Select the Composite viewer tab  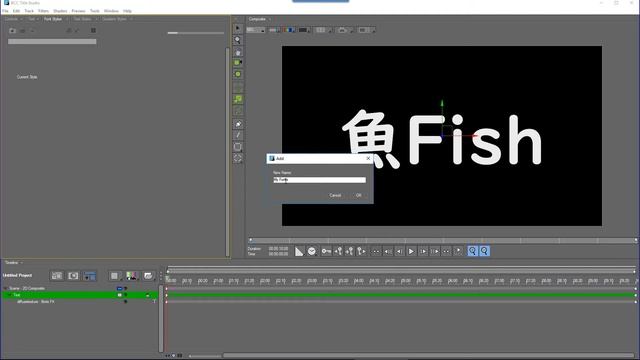click(x=257, y=19)
